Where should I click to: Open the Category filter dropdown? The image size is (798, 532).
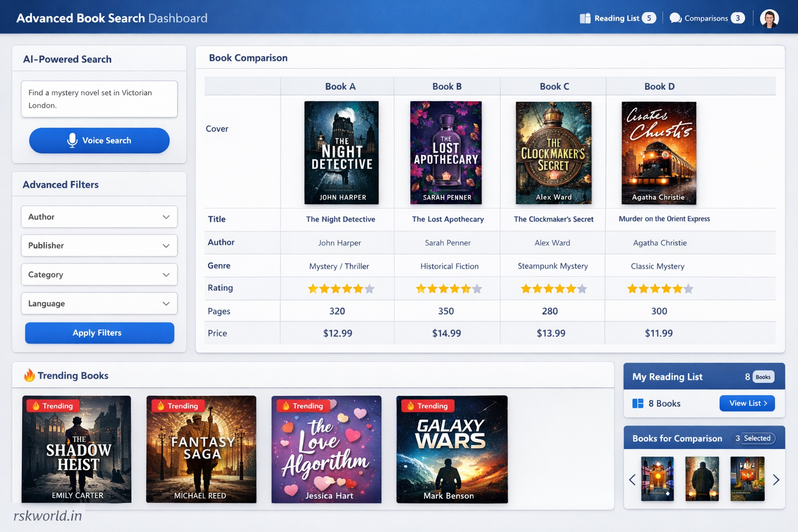99,274
